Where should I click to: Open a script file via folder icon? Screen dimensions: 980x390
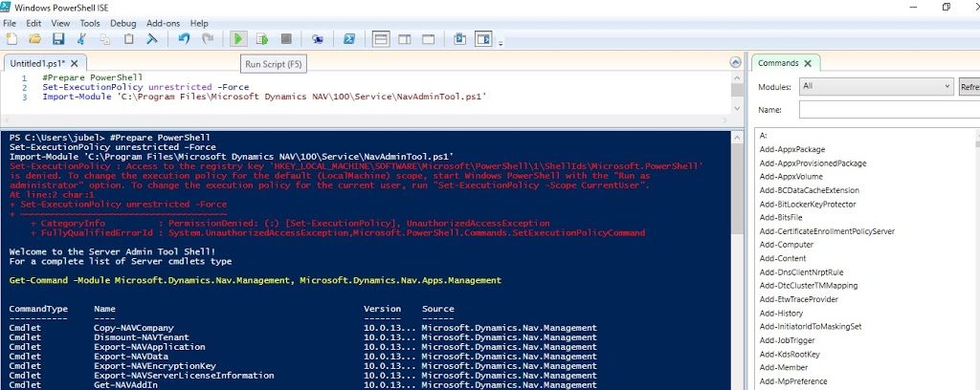35,39
